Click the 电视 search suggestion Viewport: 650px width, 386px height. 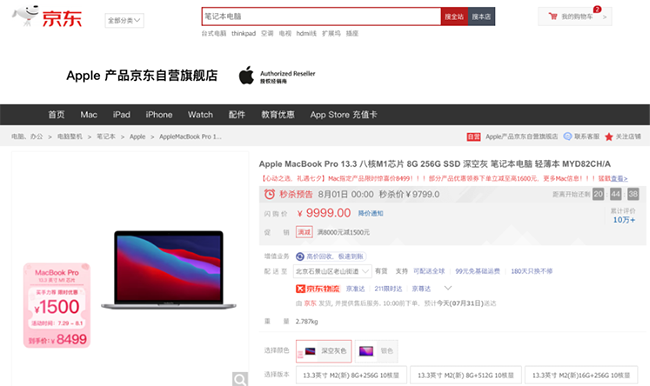click(x=285, y=34)
